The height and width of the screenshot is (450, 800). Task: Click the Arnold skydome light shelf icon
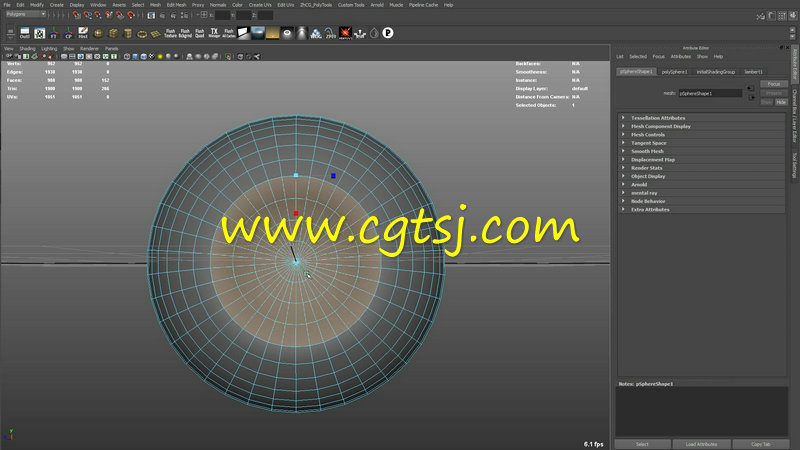click(258, 34)
